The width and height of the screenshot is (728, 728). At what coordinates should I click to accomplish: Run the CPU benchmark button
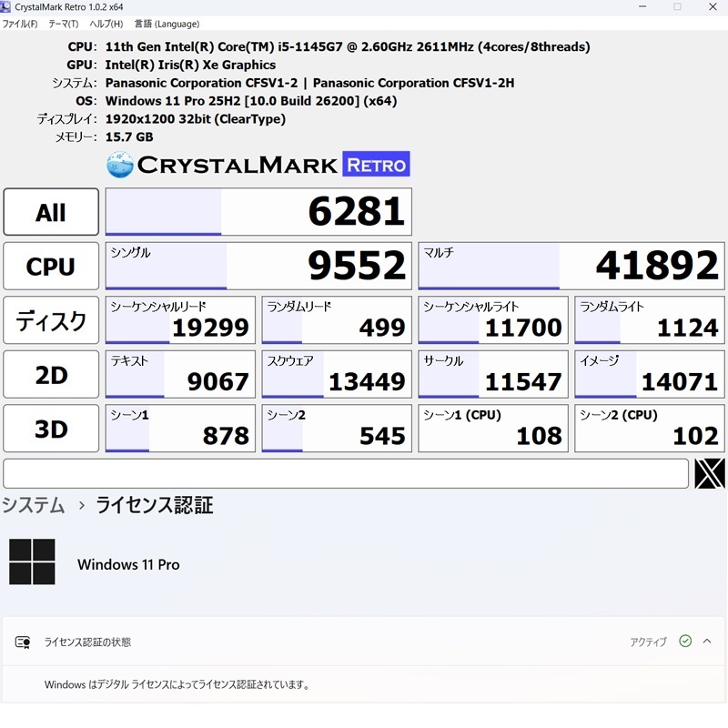pyautogui.click(x=51, y=266)
